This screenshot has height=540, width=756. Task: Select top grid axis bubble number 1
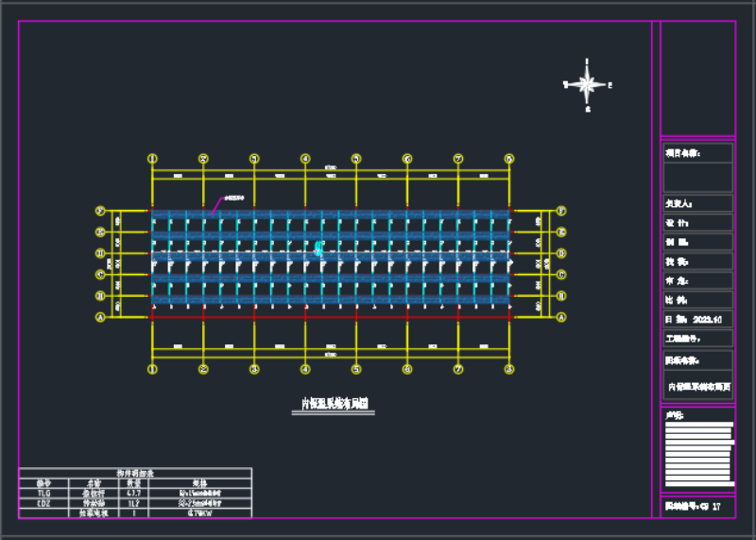152,159
